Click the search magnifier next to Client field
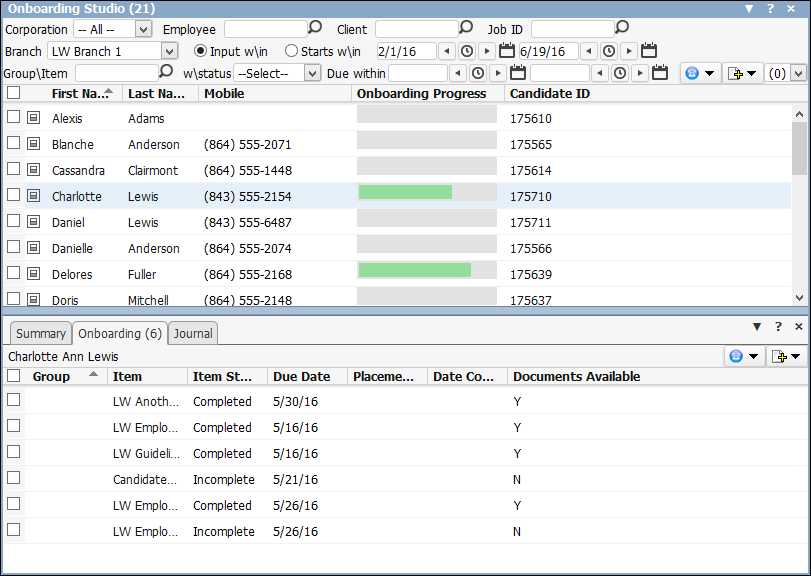The width and height of the screenshot is (811, 576). tap(466, 27)
